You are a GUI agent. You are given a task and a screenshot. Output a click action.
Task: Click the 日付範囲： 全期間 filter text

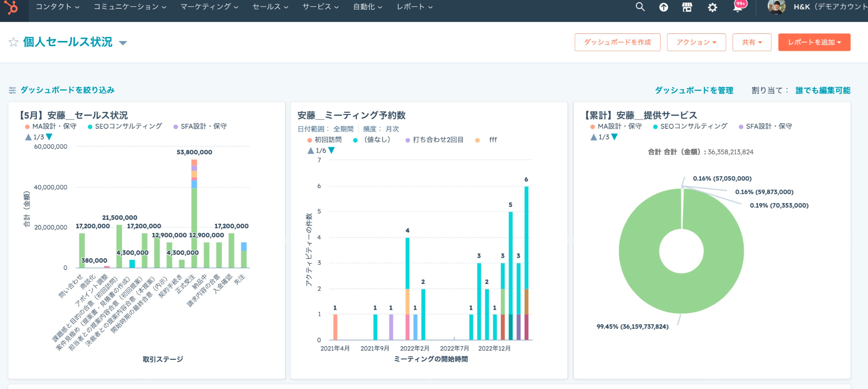click(325, 129)
